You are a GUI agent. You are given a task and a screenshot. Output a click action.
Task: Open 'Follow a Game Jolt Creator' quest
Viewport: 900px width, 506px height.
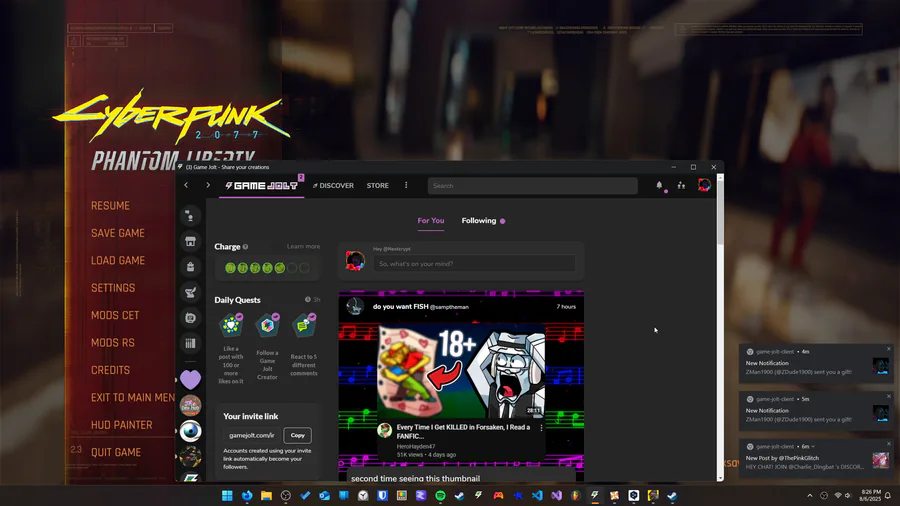[x=267, y=347]
